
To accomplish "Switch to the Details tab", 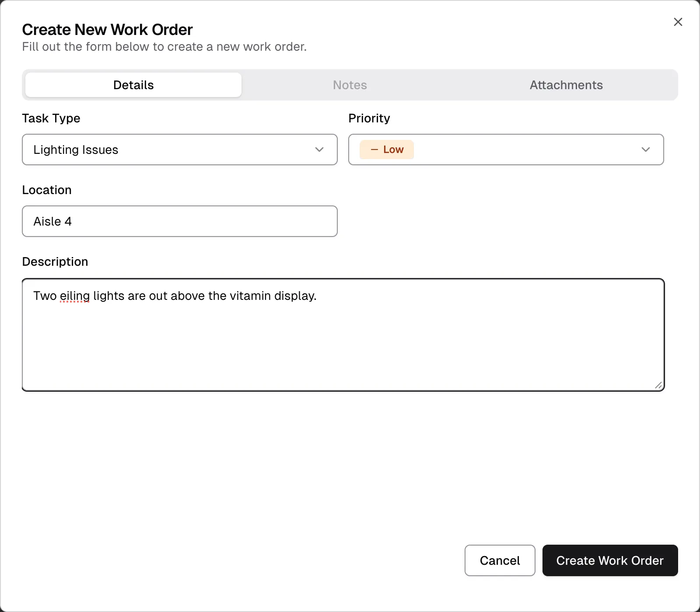I will [133, 85].
